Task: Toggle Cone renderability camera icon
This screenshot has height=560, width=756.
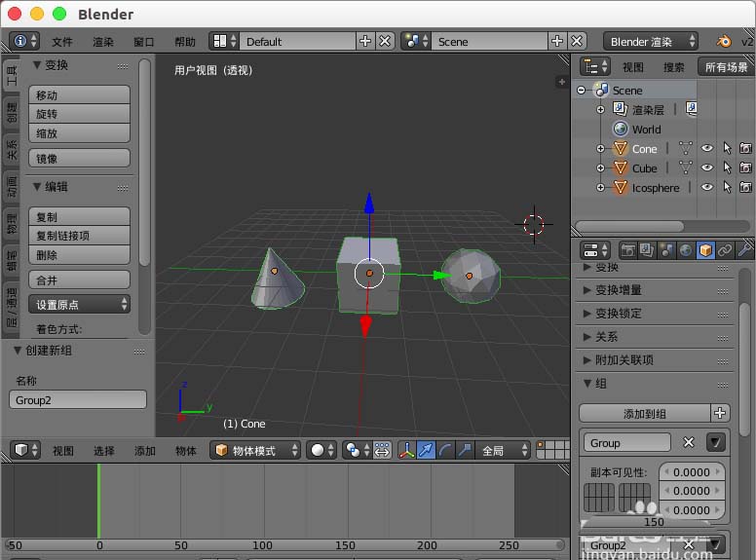Action: (746, 148)
